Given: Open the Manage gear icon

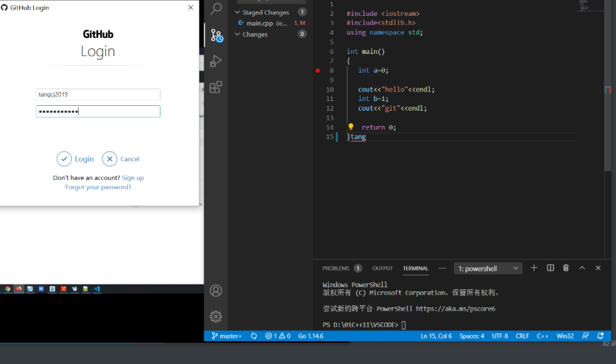Looking at the screenshot, I should click(216, 316).
